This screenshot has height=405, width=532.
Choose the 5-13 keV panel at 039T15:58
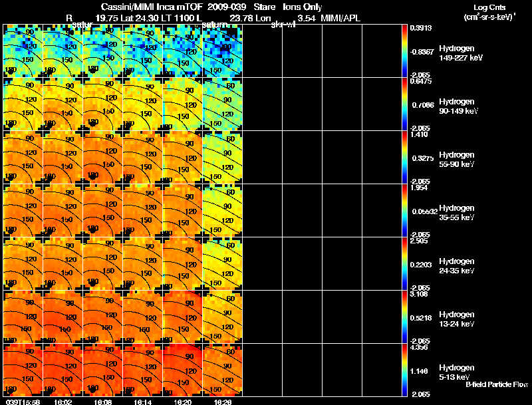pyautogui.click(x=23, y=370)
